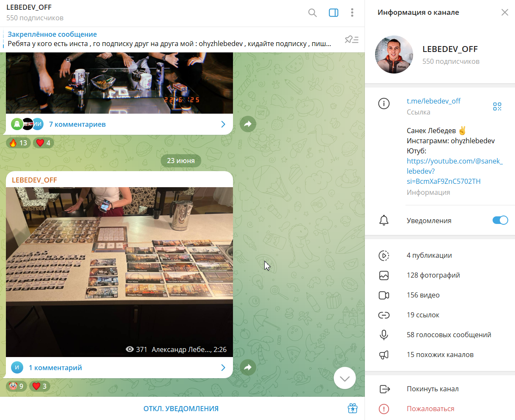This screenshot has height=420, width=515.
Task: Open the pinned messages list icon
Action: coord(351,40)
